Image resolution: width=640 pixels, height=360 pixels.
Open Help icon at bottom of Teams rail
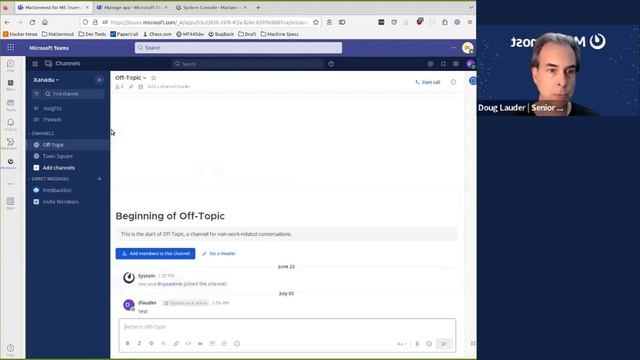pos(10,349)
